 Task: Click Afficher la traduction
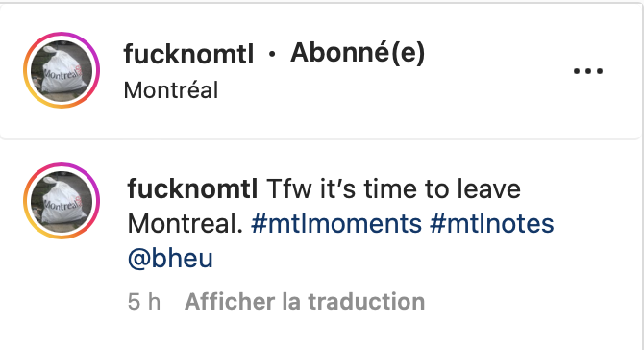[x=305, y=302]
